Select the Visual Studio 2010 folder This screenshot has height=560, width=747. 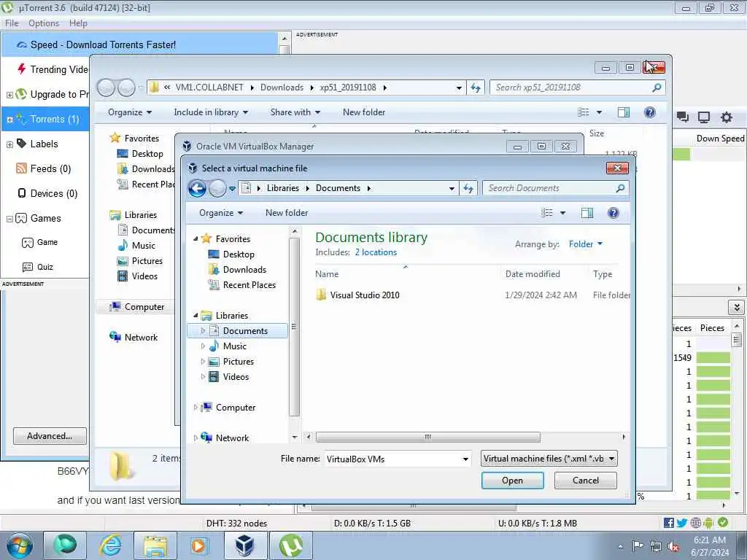[365, 295]
